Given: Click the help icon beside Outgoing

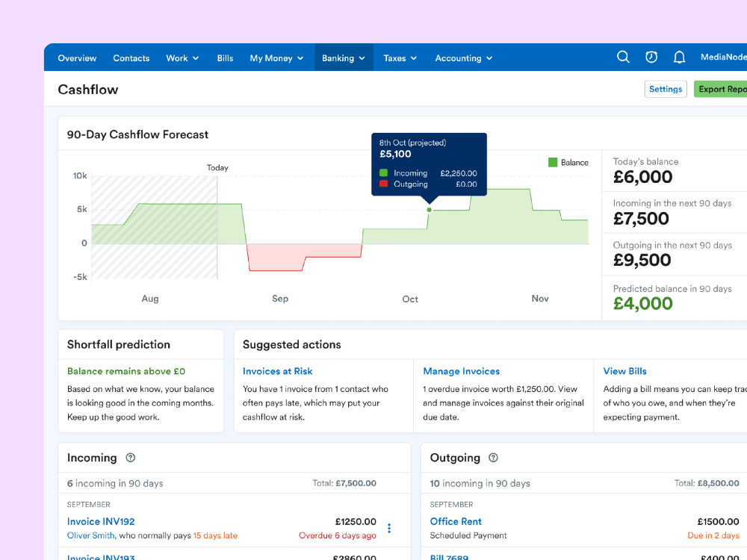Looking at the screenshot, I should click(493, 458).
